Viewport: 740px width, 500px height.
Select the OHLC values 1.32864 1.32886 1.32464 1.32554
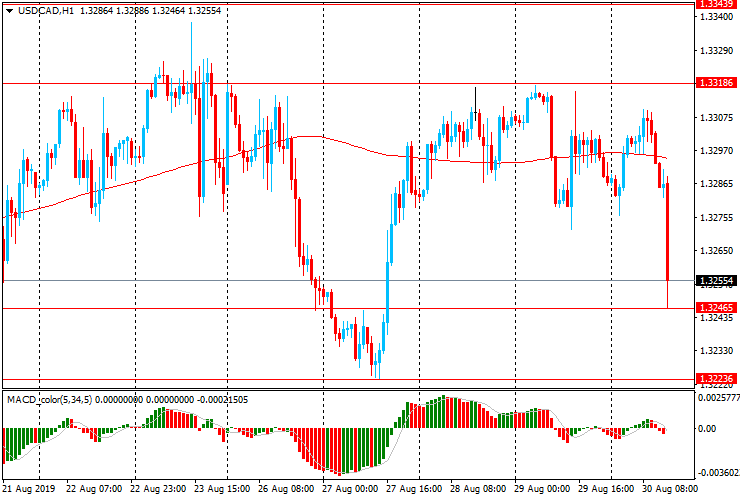[x=151, y=10]
